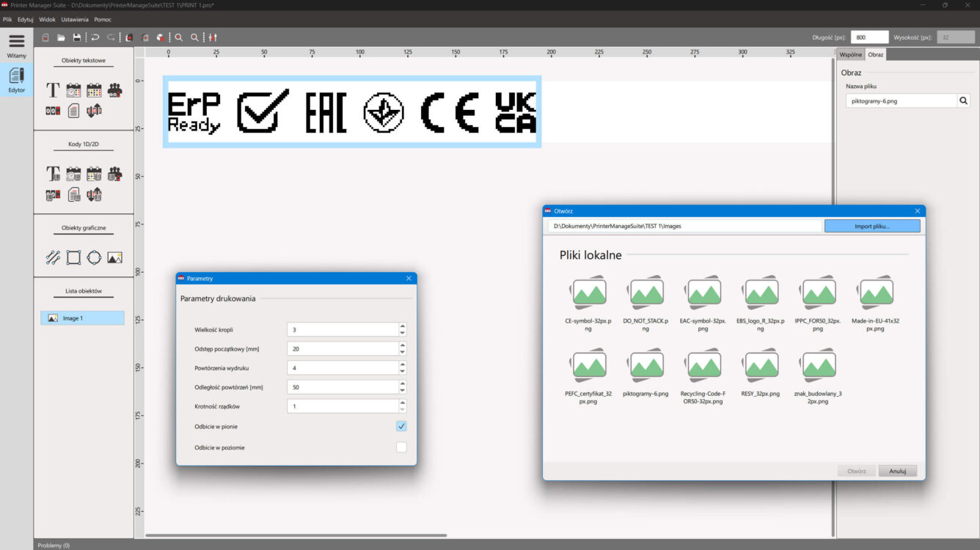Screen dimensions: 980x550
Task: Switch to the Edytor sidebar icon
Action: [16, 76]
